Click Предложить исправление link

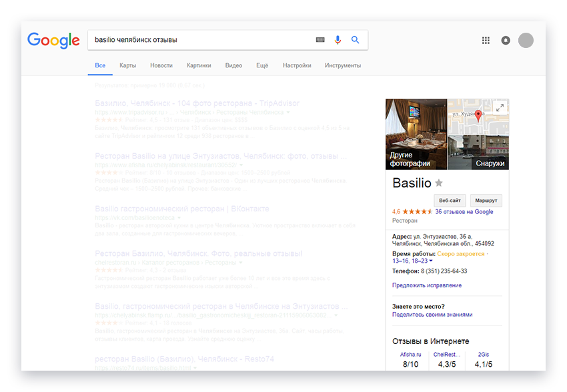pyautogui.click(x=427, y=285)
